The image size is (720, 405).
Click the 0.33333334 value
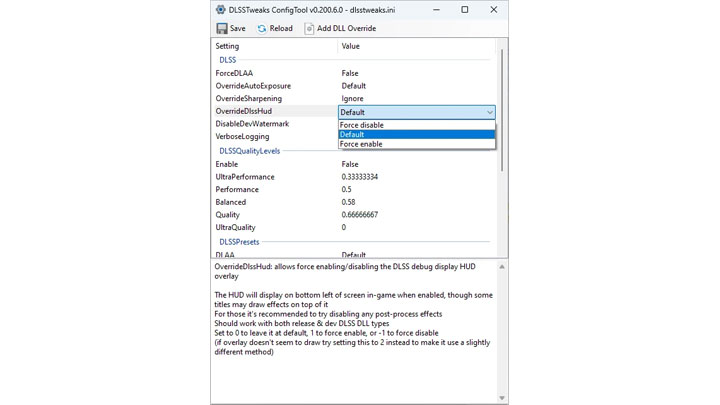coord(360,177)
